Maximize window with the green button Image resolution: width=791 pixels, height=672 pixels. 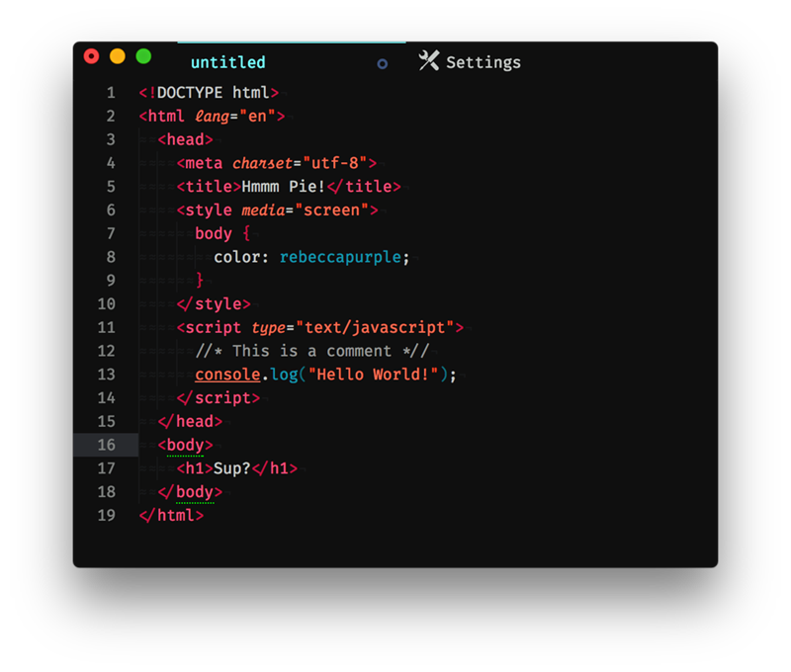click(143, 56)
